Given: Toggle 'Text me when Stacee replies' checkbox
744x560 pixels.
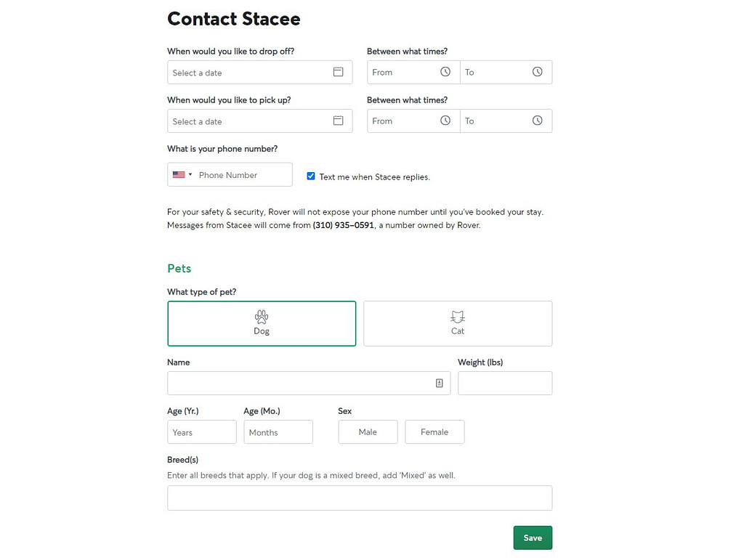Looking at the screenshot, I should (x=311, y=176).
